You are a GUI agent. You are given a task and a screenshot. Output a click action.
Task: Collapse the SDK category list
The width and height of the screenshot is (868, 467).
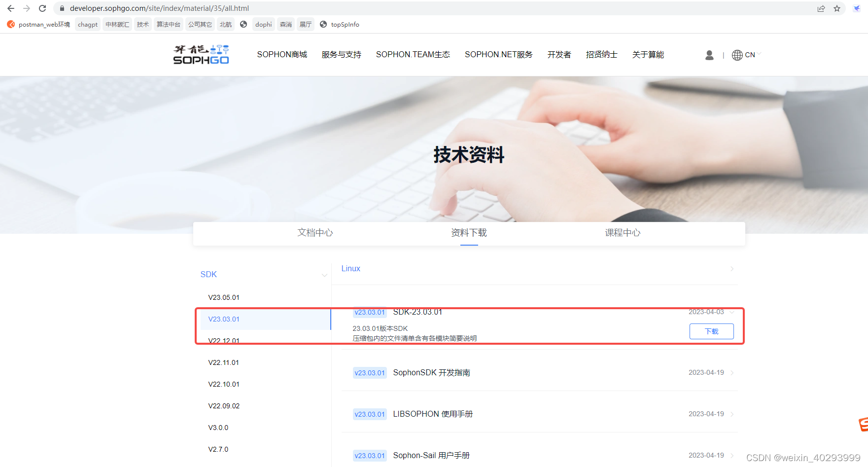point(324,275)
